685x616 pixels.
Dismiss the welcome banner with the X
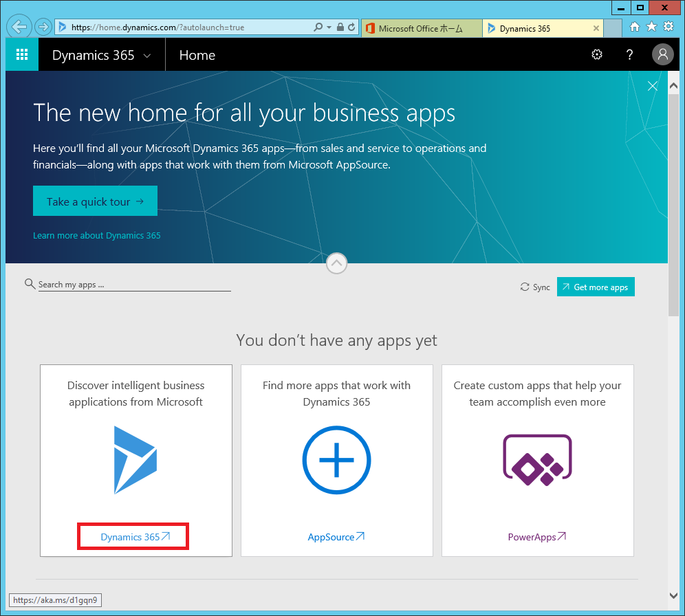pos(653,86)
